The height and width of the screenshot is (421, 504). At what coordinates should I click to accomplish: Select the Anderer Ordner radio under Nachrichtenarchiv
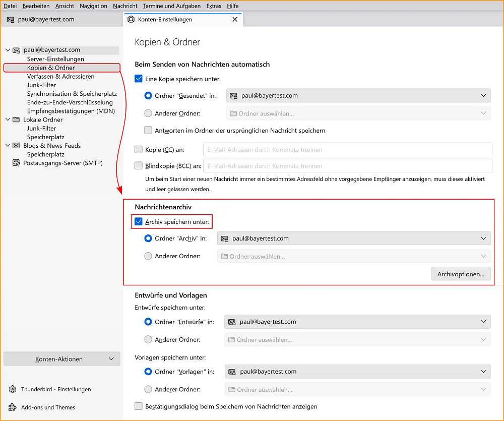coord(149,256)
